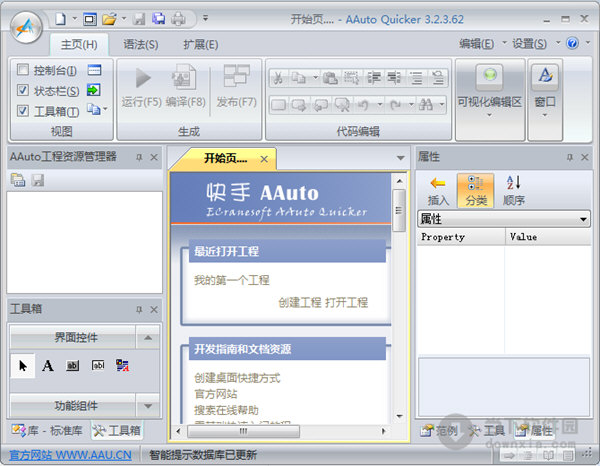Click the window-frame icon in quick access bar
The height and width of the screenshot is (466, 600).
pos(90,19)
